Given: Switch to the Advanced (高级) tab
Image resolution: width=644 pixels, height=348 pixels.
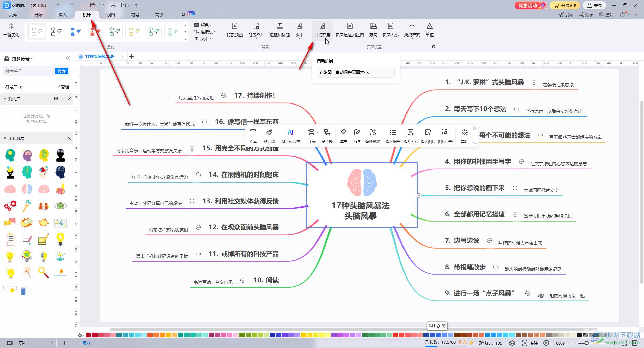Looking at the screenshot, I should pyautogui.click(x=159, y=15).
